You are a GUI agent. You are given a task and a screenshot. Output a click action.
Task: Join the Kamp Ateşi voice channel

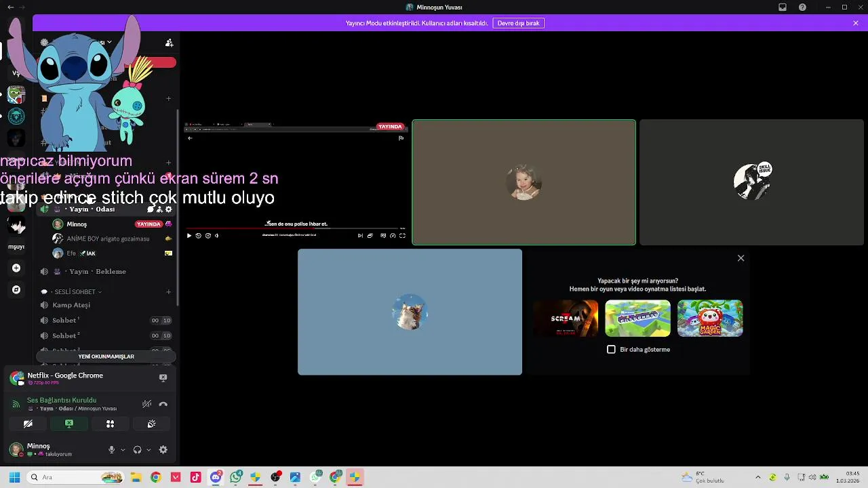click(106, 305)
